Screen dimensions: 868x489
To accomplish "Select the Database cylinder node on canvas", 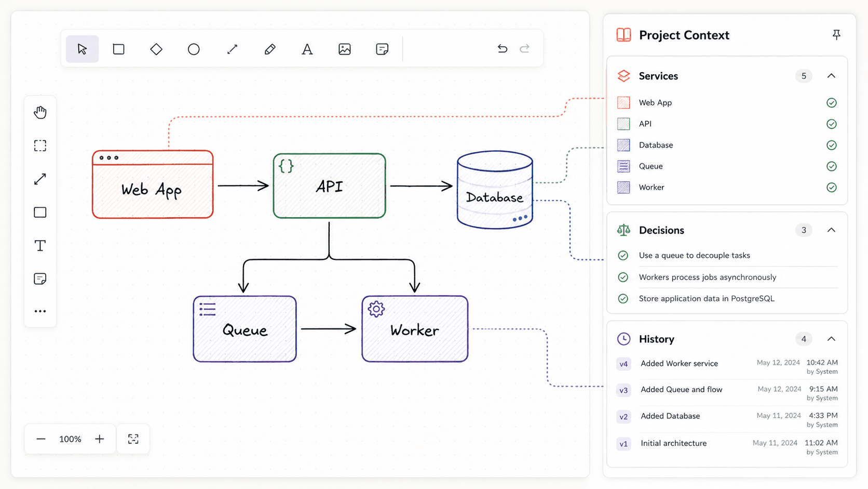I will pos(495,190).
